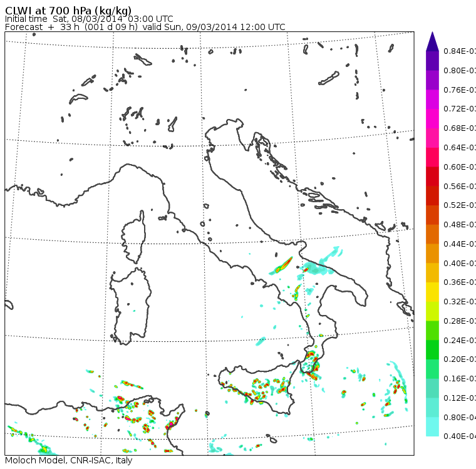Pick the pink band between 0.68E and 0.72E

click(432, 119)
